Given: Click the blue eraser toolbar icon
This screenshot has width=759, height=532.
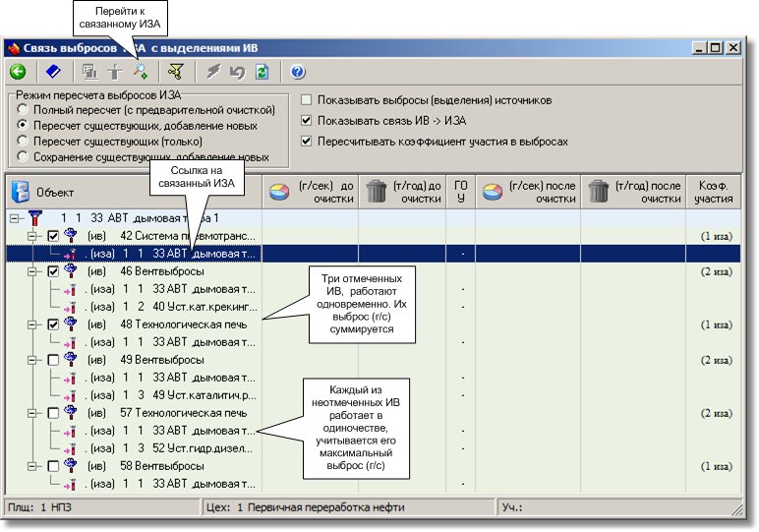Looking at the screenshot, I should 53,71.
